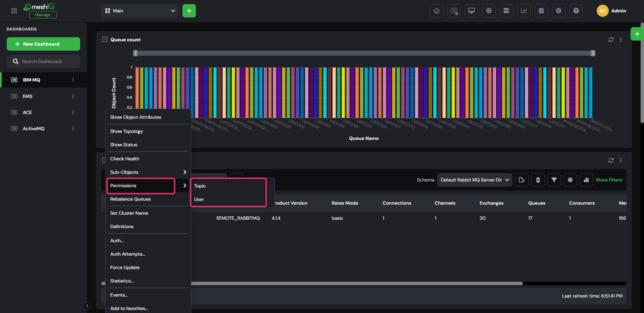Open the EMS dashboard

(x=28, y=96)
